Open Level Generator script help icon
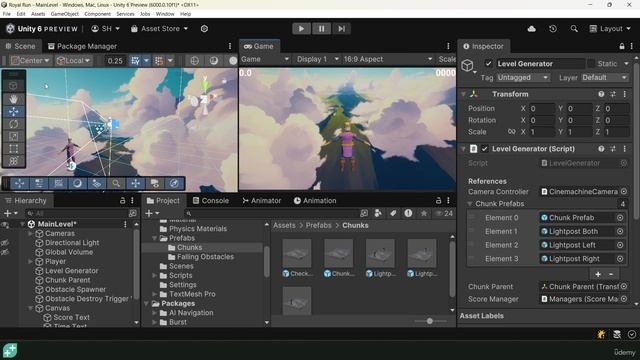640x360 pixels. (x=601, y=149)
